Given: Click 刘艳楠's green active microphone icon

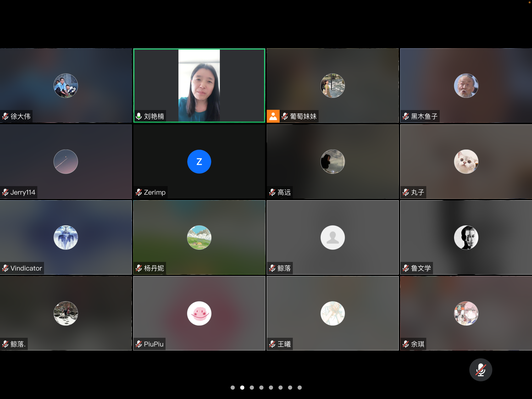Looking at the screenshot, I should tap(139, 116).
